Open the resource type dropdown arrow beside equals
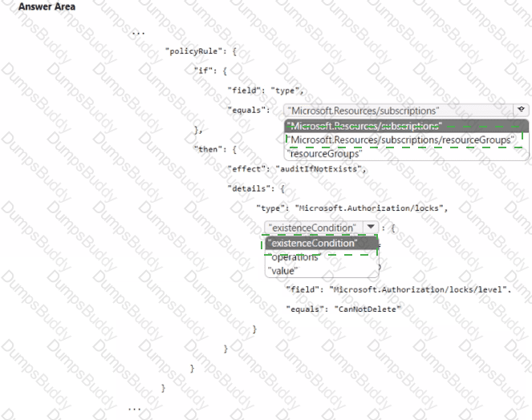 pyautogui.click(x=520, y=110)
